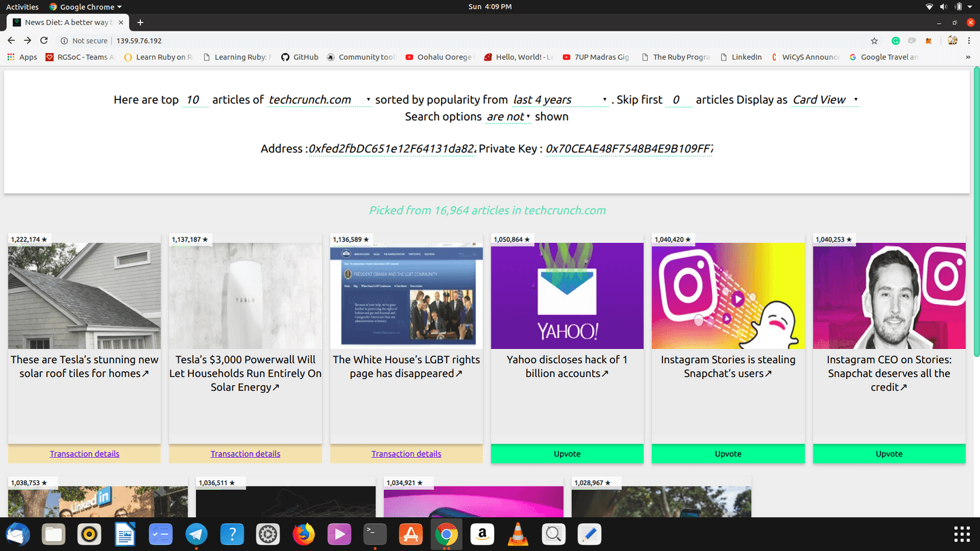Click the page's vertical scrollbar
The width and height of the screenshot is (980, 551).
click(977, 211)
